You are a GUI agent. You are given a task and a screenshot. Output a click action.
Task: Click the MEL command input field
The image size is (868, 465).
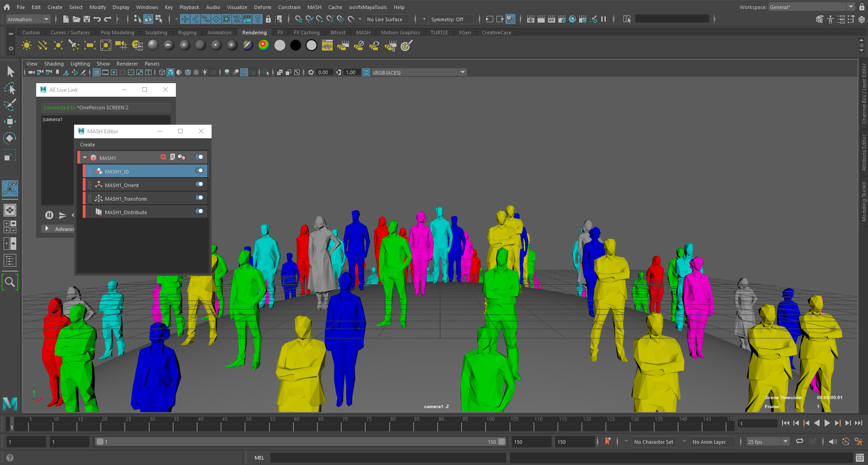[x=388, y=458]
